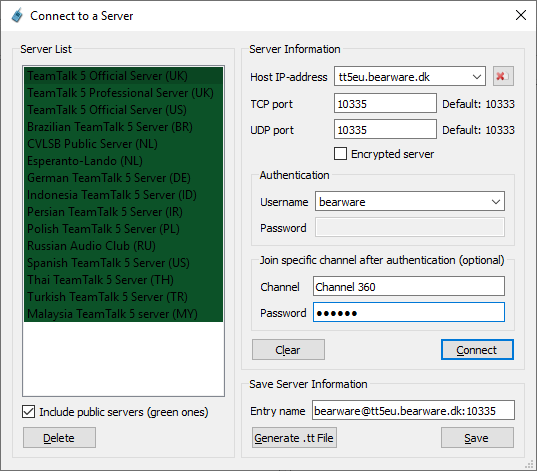Focus the TCP port field

(385, 103)
